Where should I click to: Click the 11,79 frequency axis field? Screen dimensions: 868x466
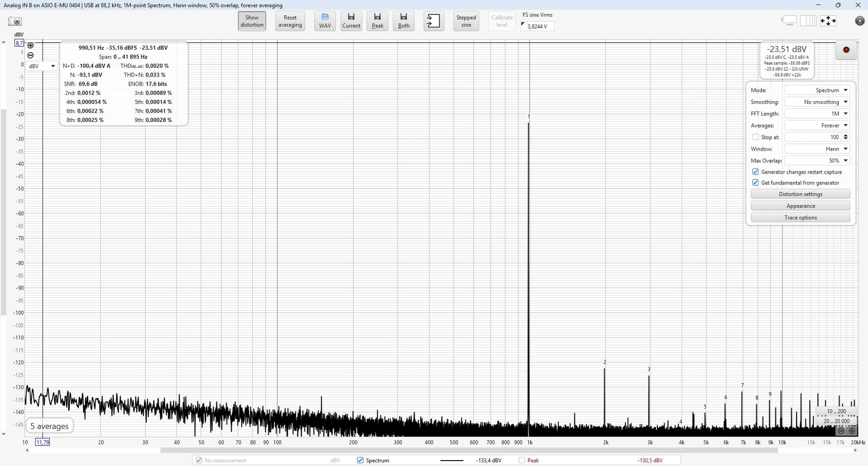click(x=43, y=442)
